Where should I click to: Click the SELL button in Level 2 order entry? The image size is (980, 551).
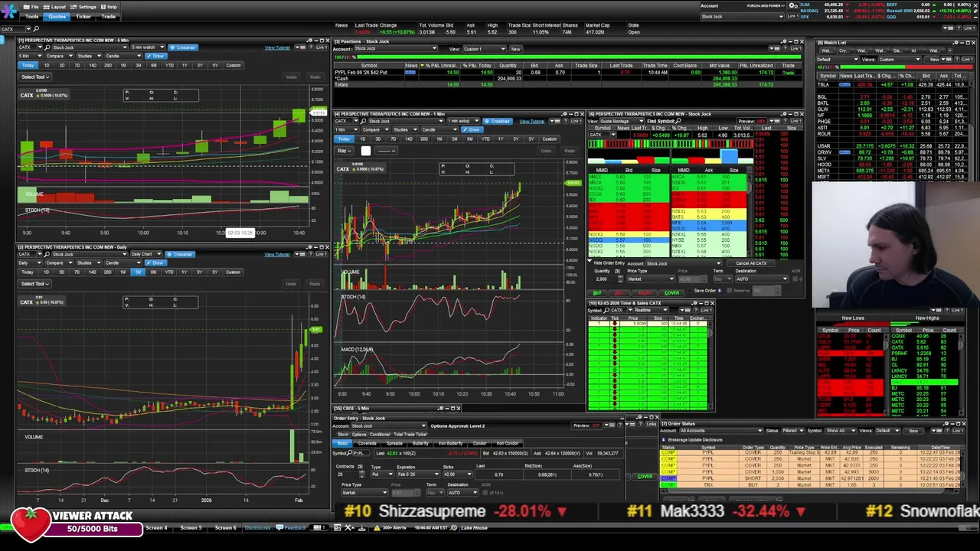621,293
